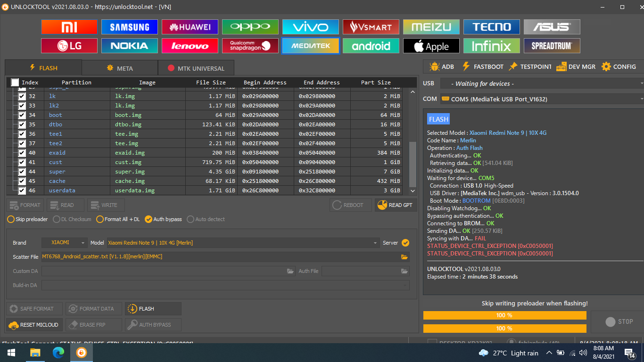Screen dimensions: 644x362
Task: Open the CONFIG settings gear
Action: coord(619,66)
